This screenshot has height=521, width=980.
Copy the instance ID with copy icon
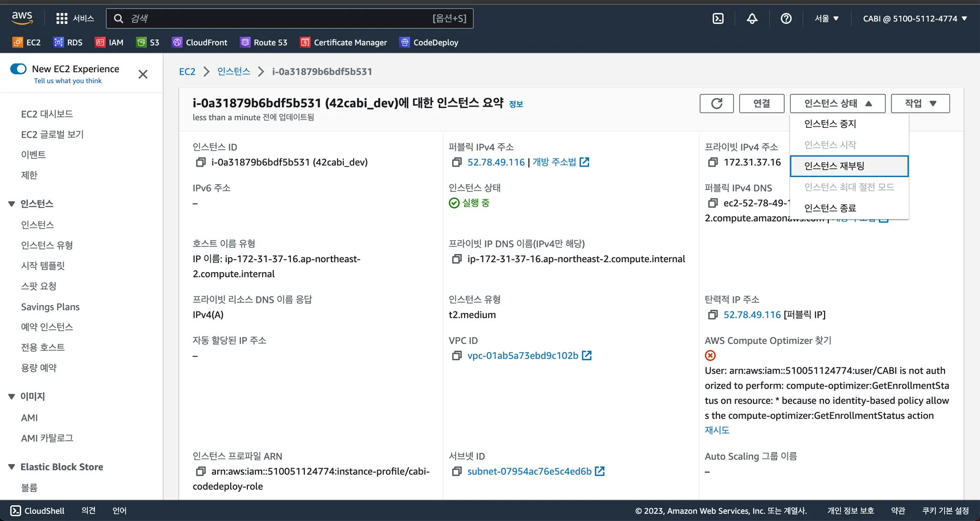tap(200, 162)
